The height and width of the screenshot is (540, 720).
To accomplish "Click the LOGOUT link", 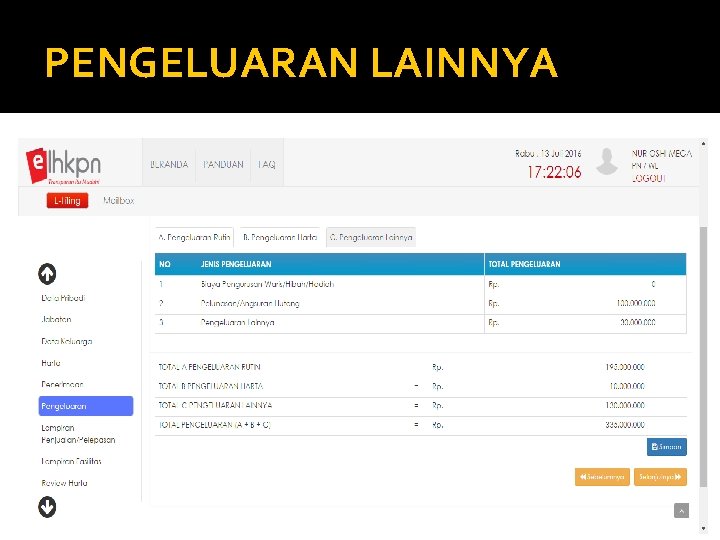I will point(648,178).
